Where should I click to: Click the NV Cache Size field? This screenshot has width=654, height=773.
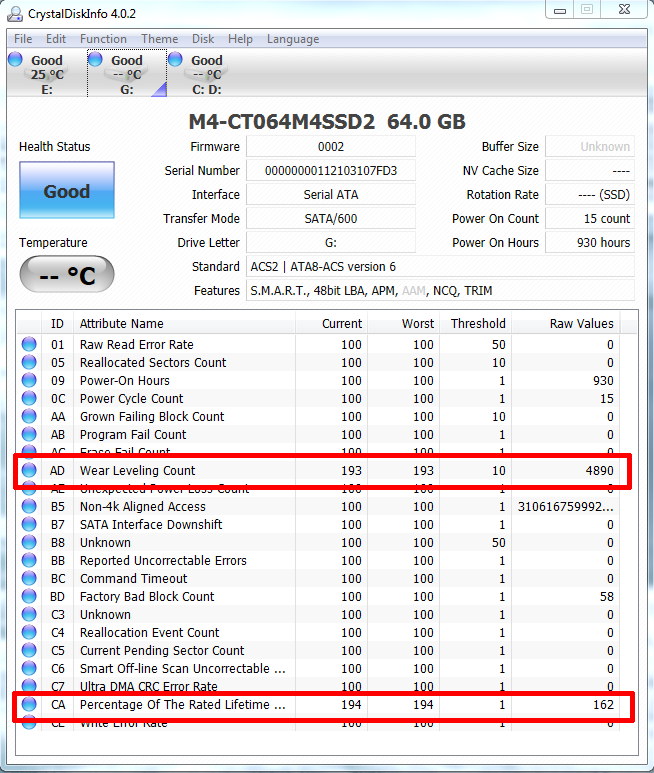590,171
